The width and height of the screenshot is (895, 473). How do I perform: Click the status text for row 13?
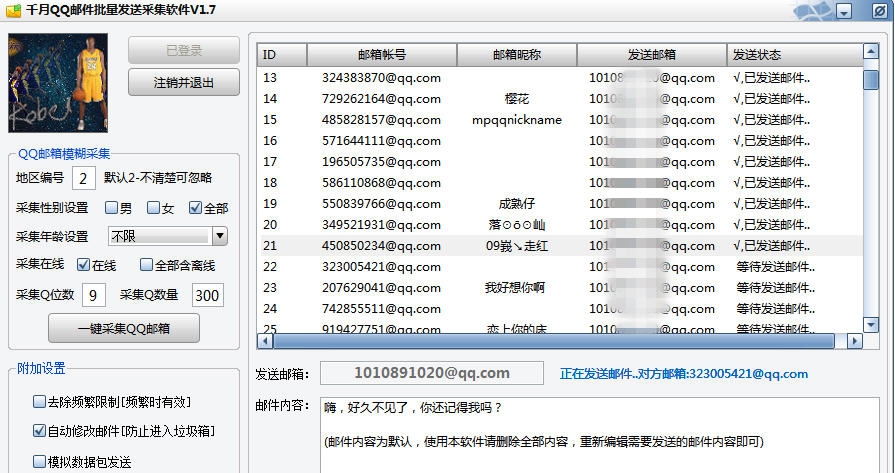(x=771, y=78)
